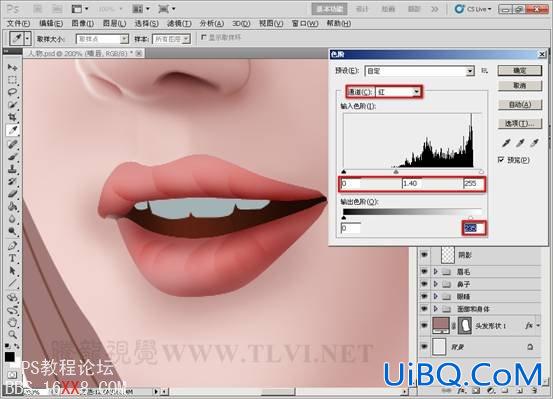Screen dimensions: 553x399
Task: Select the Type tool
Action: point(12,258)
